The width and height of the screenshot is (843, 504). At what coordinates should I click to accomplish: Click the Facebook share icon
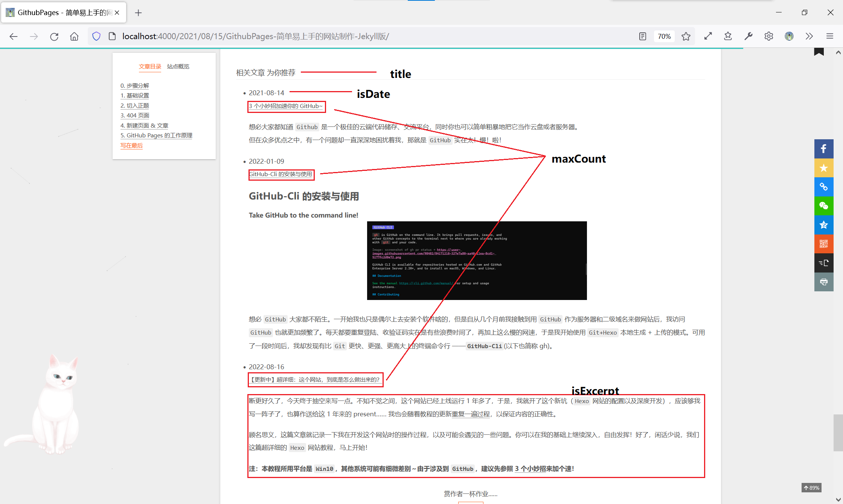[x=823, y=149]
